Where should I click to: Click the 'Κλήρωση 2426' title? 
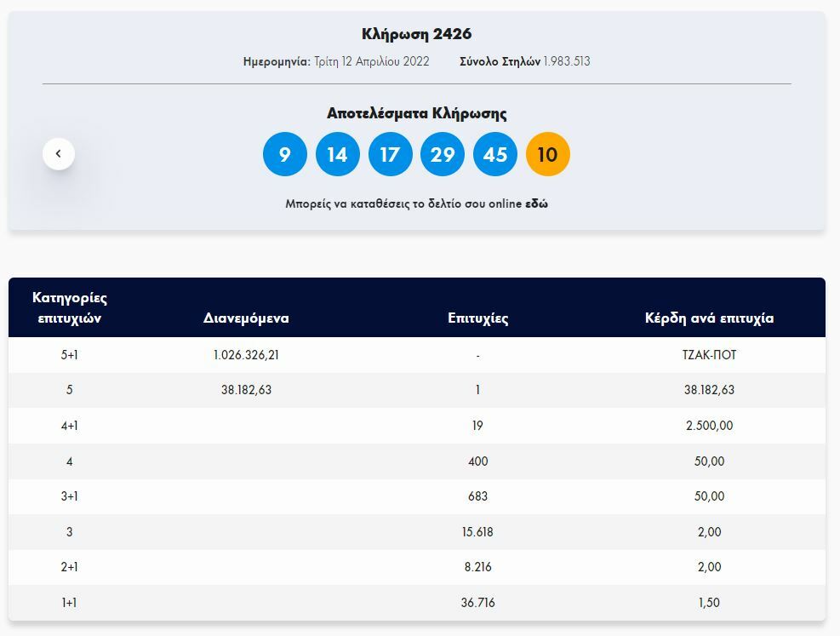click(416, 34)
